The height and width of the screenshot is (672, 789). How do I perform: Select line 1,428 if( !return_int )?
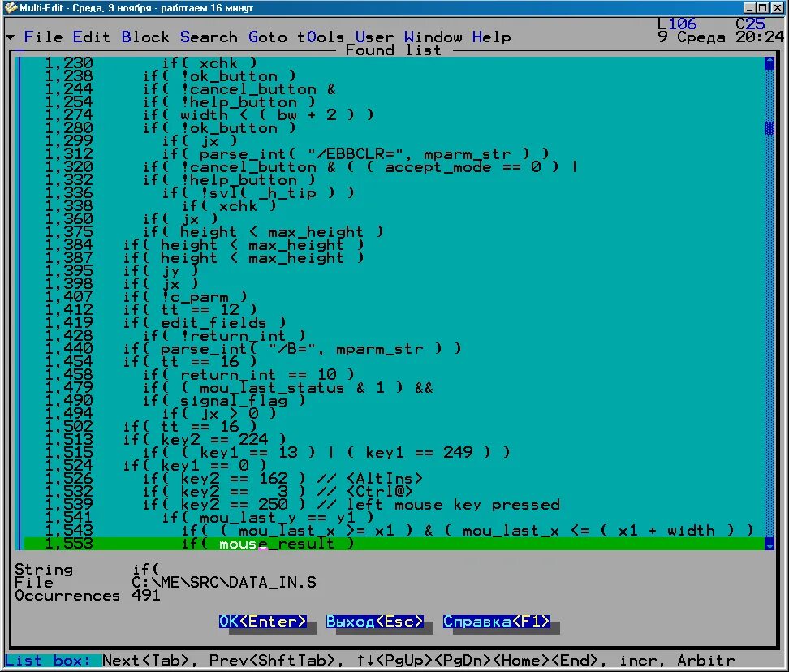[x=394, y=335]
